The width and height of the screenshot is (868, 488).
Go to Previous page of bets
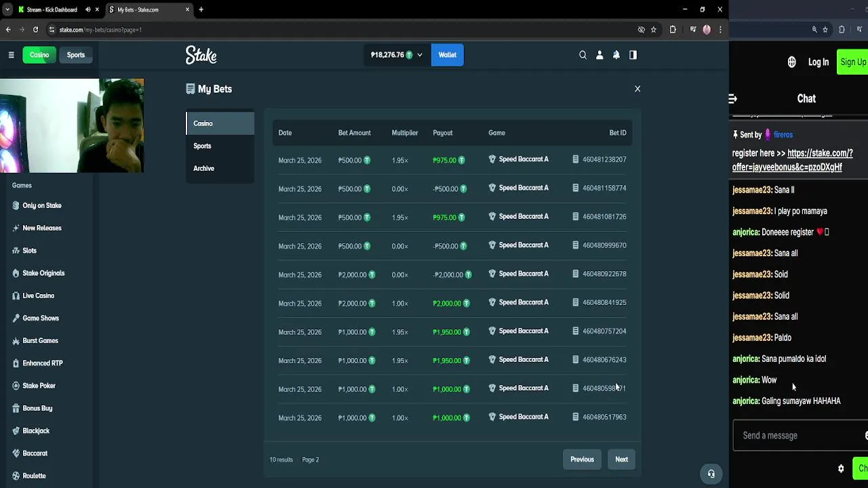tap(582, 460)
